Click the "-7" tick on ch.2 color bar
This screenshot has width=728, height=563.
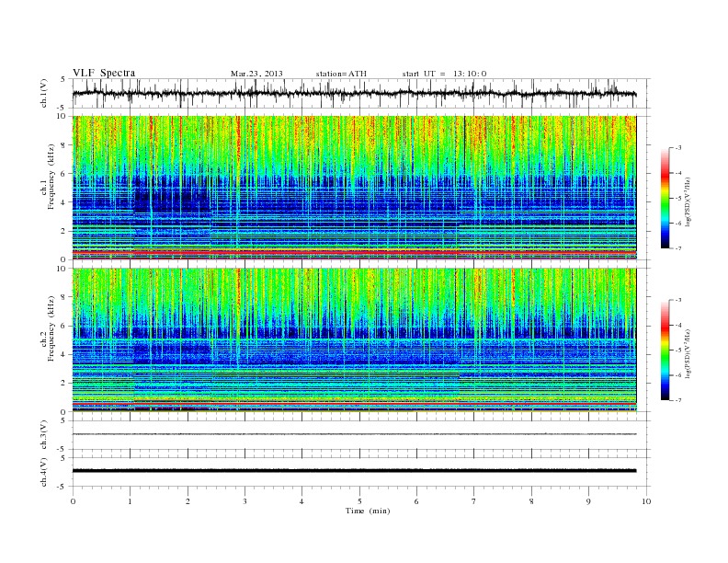[x=678, y=400]
